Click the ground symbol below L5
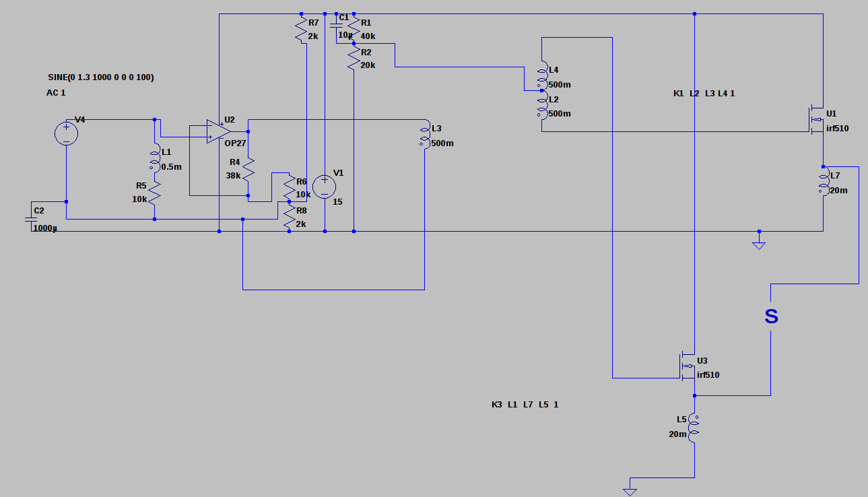The image size is (868, 497). coord(630,492)
